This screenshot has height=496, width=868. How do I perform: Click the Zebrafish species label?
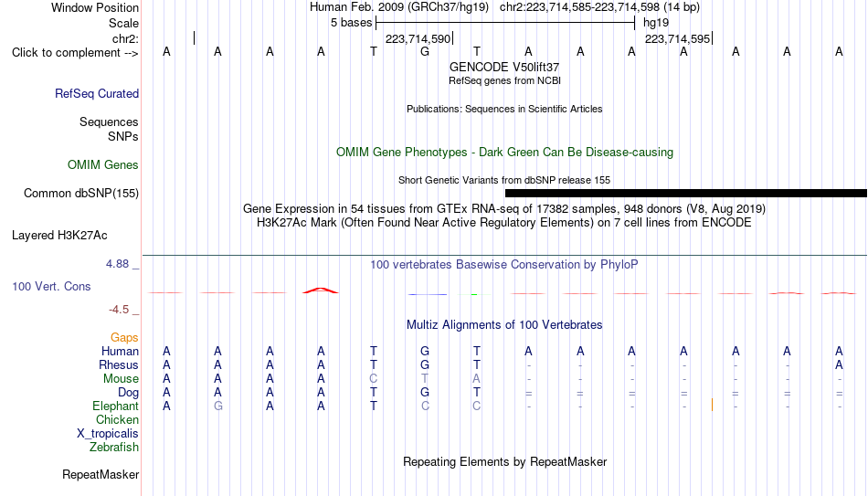click(113, 447)
